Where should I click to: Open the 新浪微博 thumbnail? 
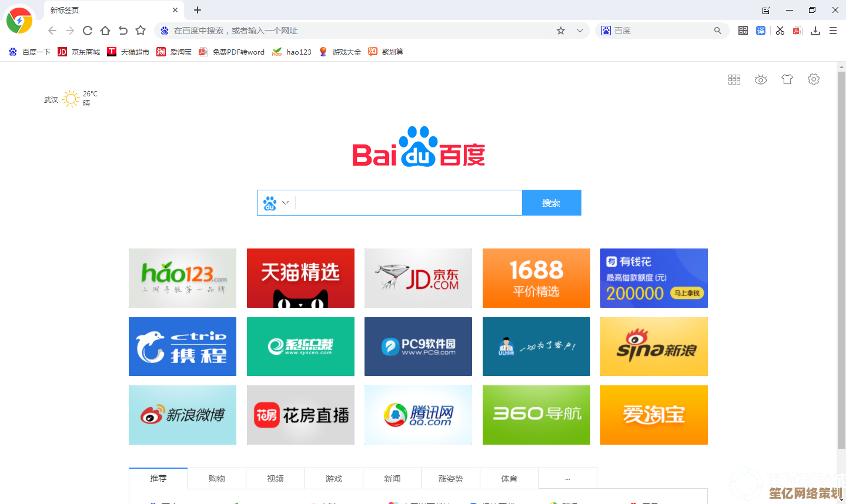(182, 415)
